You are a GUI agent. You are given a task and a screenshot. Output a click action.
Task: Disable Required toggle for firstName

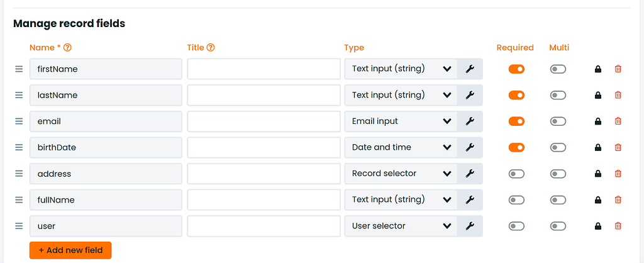517,69
